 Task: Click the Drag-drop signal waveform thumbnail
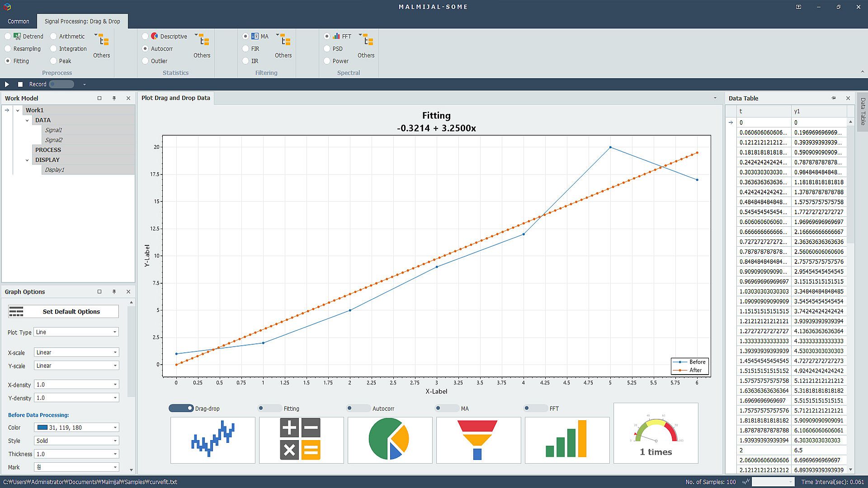(x=212, y=440)
